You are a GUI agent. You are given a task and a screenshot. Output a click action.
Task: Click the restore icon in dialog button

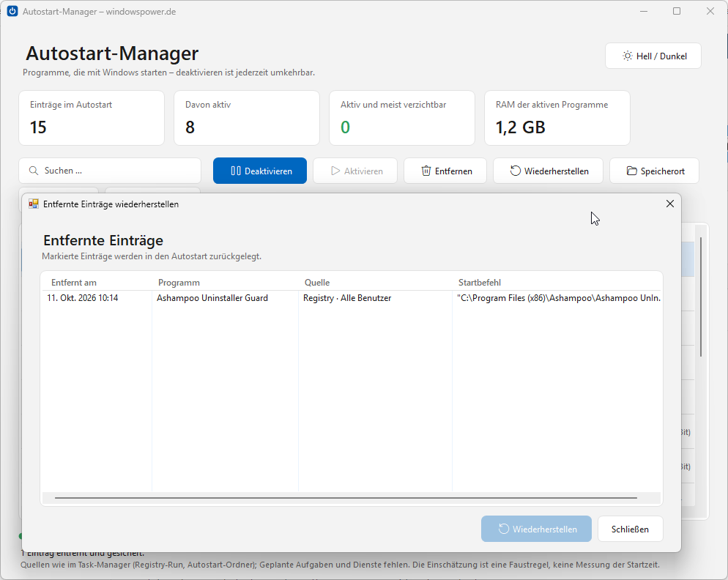[503, 529]
